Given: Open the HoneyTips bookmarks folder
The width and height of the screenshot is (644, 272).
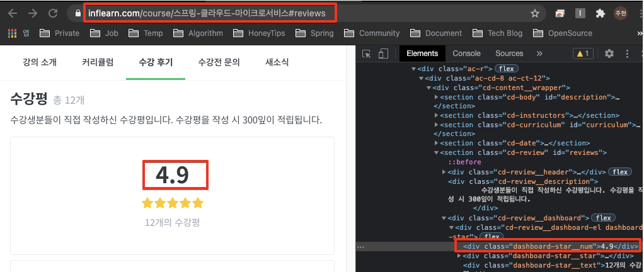Looking at the screenshot, I should tap(259, 33).
